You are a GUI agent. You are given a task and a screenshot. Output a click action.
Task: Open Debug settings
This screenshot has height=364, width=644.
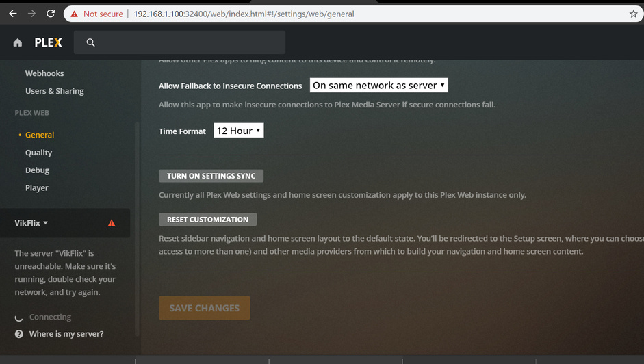37,170
